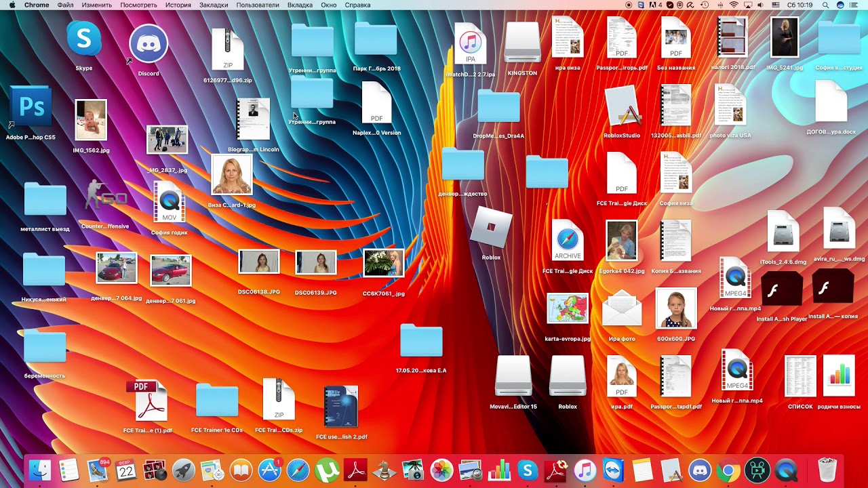Select the 17.05.20...кова Е.А folder
The width and height of the screenshot is (868, 488).
[421, 340]
